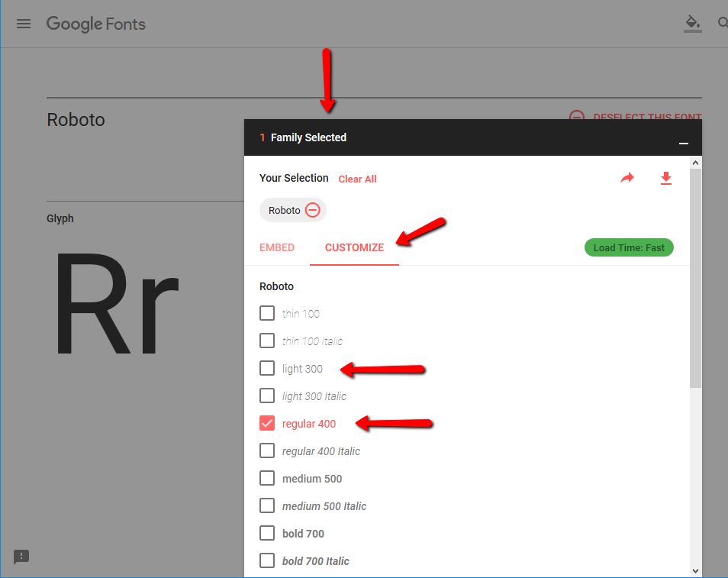Click the Your Selection label
Image resolution: width=728 pixels, height=578 pixels.
pos(294,178)
